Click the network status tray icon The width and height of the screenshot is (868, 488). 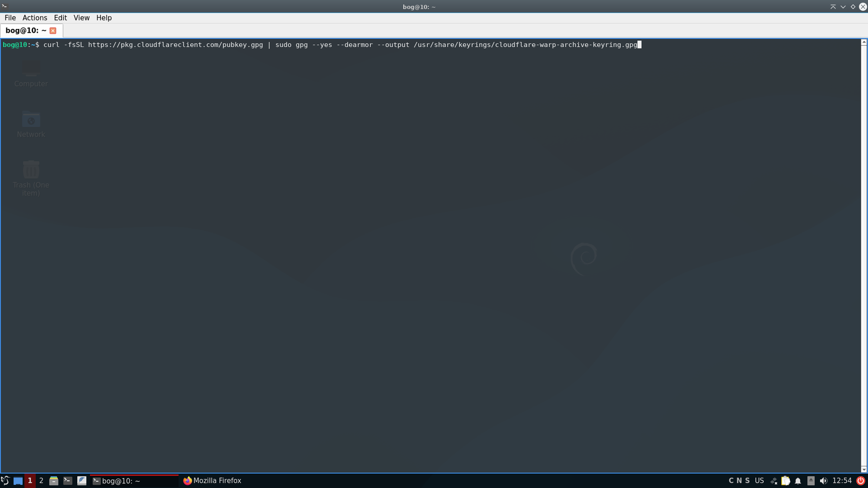pos(773,480)
